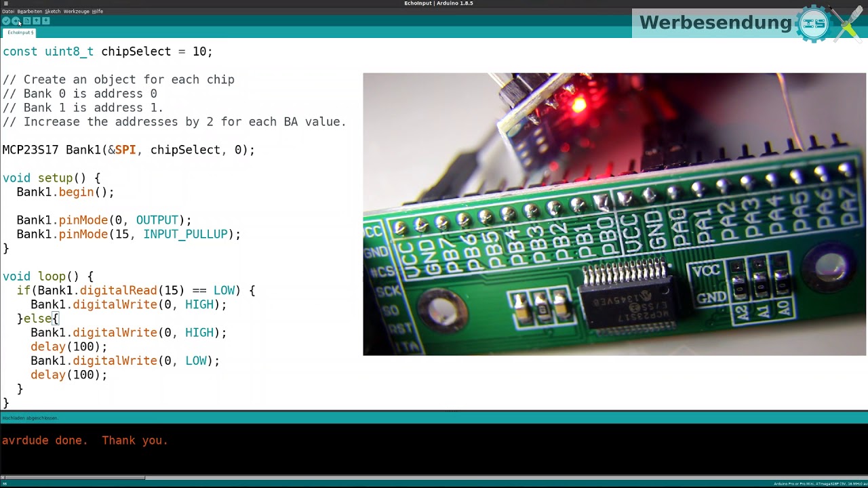Click the line "void loop() {"
This screenshot has height=488, width=868.
tap(48, 277)
